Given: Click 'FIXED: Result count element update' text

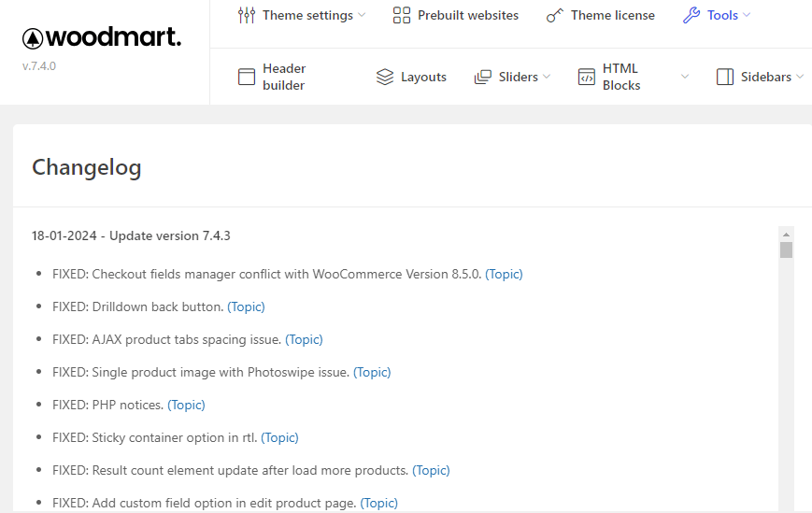Looking at the screenshot, I should (x=231, y=470).
